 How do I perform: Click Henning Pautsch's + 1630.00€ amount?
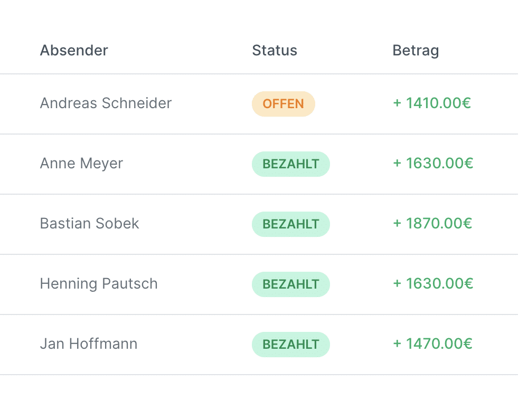coord(433,283)
